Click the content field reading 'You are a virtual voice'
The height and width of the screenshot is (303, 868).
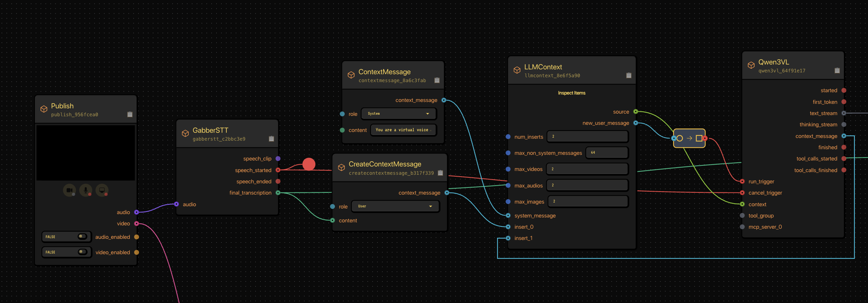pyautogui.click(x=403, y=130)
